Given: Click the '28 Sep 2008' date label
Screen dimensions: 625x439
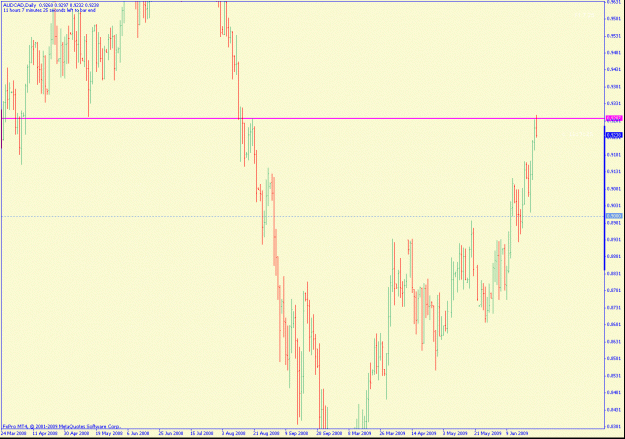Looking at the screenshot, I should (329, 433).
